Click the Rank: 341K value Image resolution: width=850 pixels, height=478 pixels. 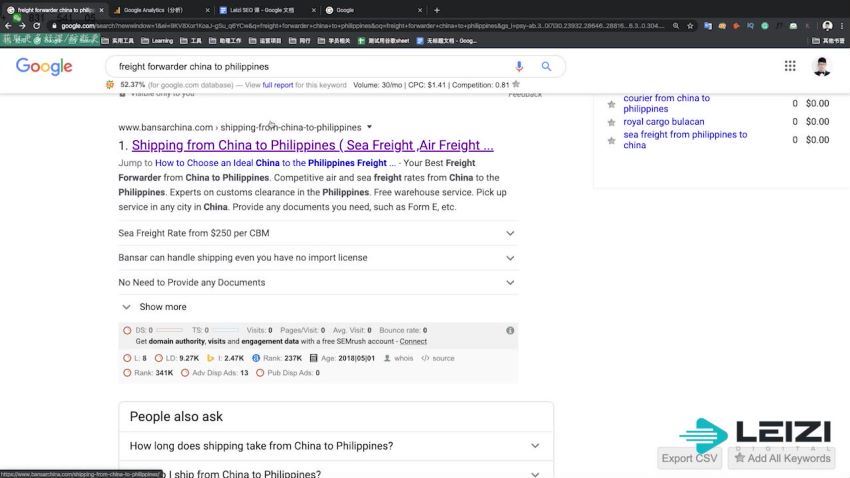click(148, 373)
